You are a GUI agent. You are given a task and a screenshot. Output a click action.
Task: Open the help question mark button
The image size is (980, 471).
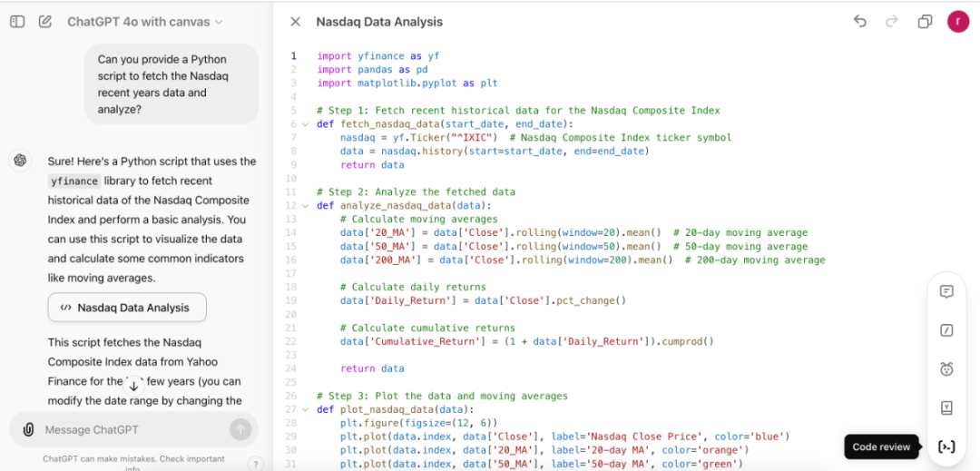[256, 464]
